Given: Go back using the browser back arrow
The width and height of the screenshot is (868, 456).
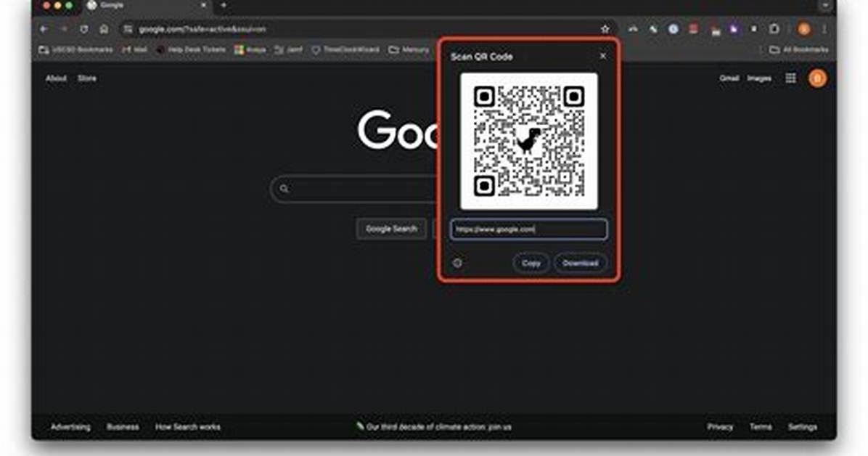Looking at the screenshot, I should (x=44, y=29).
